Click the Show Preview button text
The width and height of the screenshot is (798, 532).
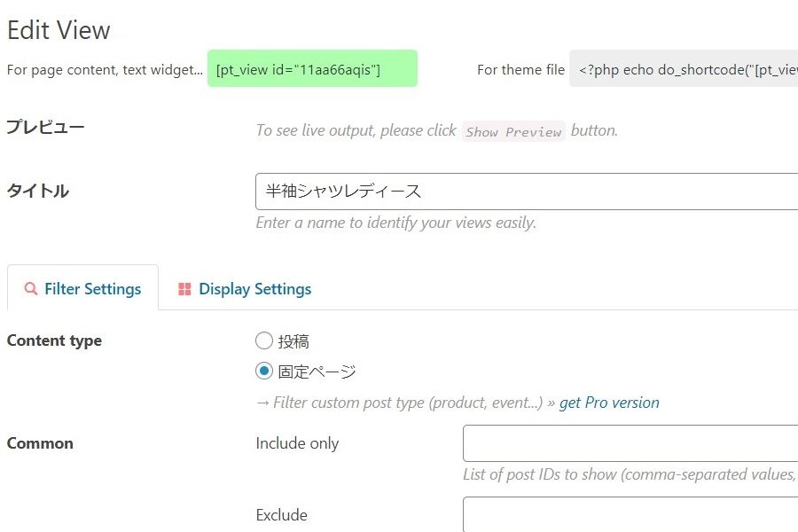pos(513,131)
